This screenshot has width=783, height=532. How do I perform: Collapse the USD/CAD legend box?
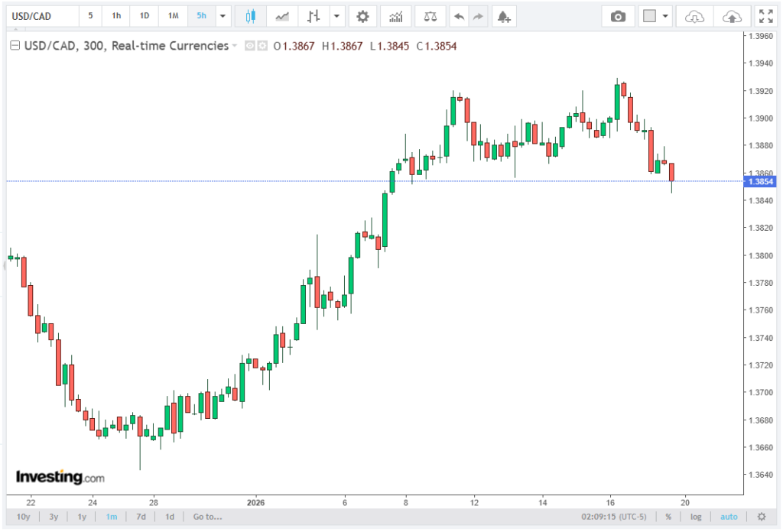tap(14, 46)
